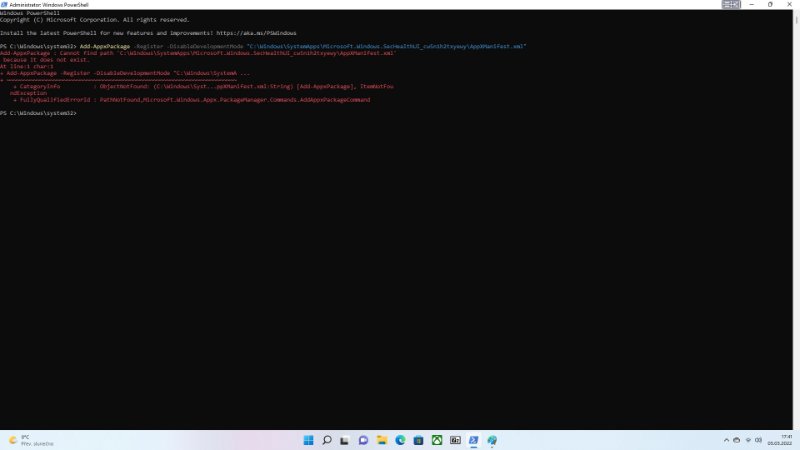Open the globe app on taskbar

492,440
